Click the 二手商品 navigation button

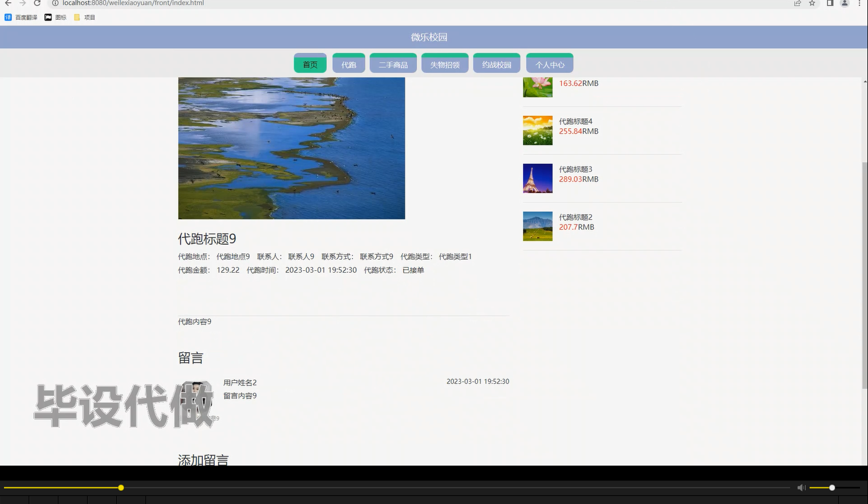click(x=393, y=64)
